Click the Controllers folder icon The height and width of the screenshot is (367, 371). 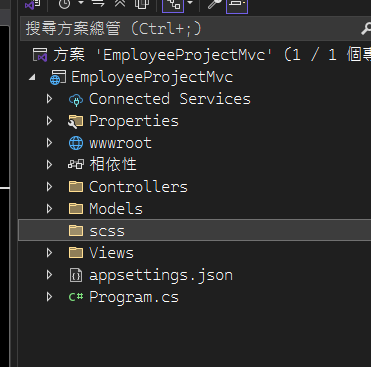(x=76, y=187)
